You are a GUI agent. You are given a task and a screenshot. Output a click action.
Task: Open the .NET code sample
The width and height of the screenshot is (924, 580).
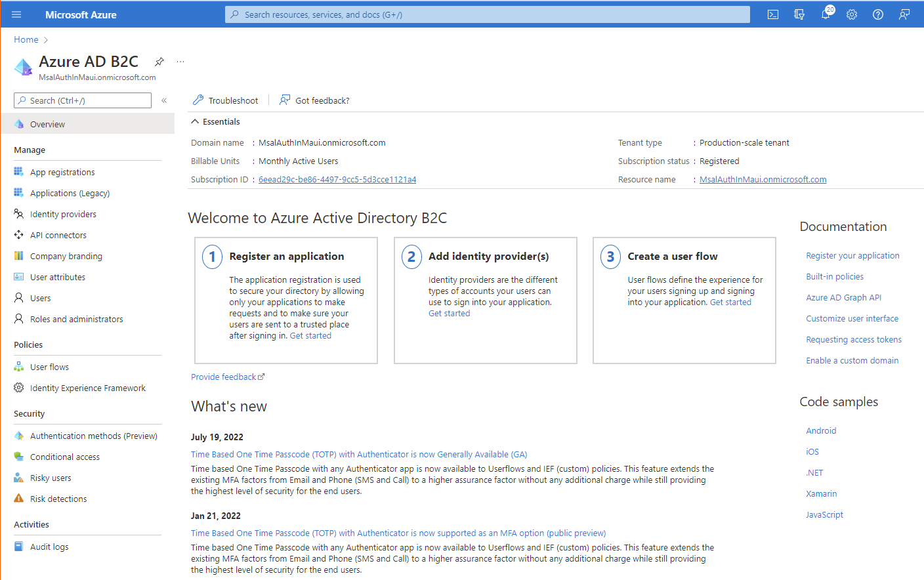(814, 472)
